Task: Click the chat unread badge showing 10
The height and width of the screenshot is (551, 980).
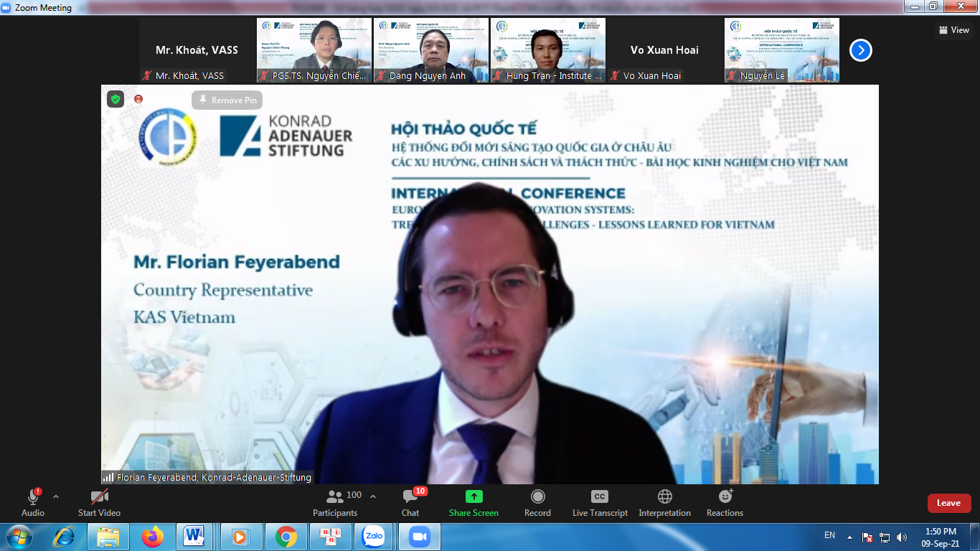Action: point(420,491)
